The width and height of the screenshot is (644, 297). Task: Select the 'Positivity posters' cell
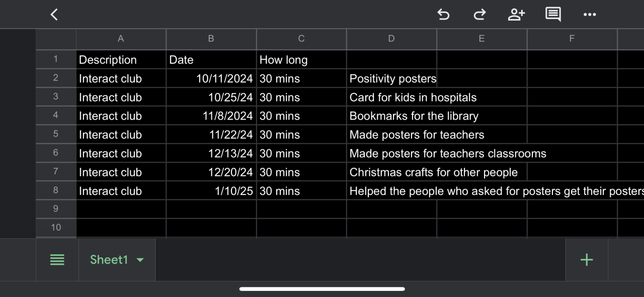pyautogui.click(x=391, y=79)
